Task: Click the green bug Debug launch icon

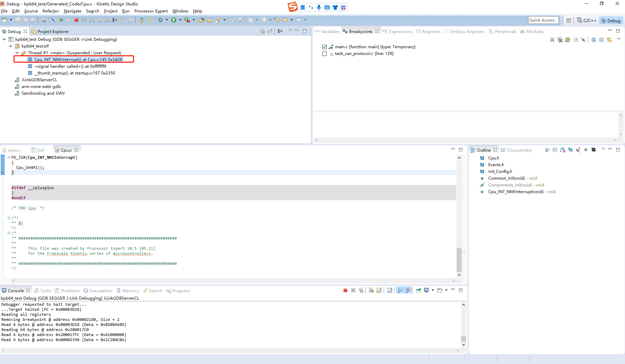Action: (161, 20)
